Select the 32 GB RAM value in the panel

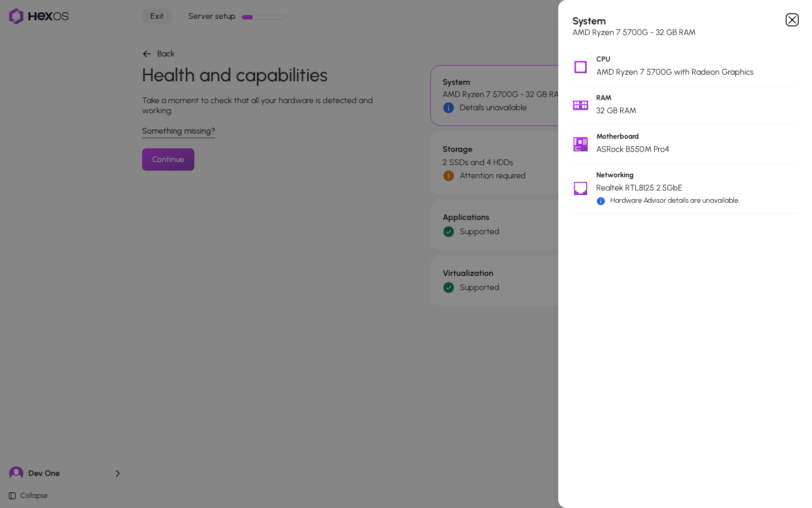pos(616,111)
